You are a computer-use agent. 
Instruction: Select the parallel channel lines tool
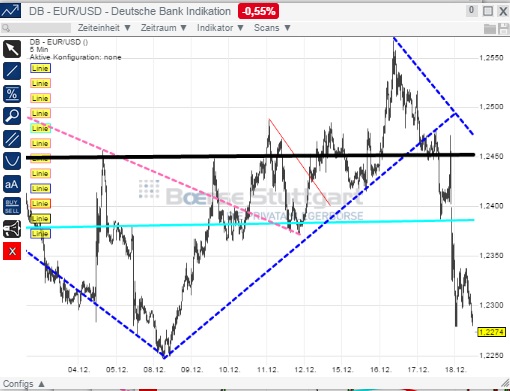click(12, 139)
